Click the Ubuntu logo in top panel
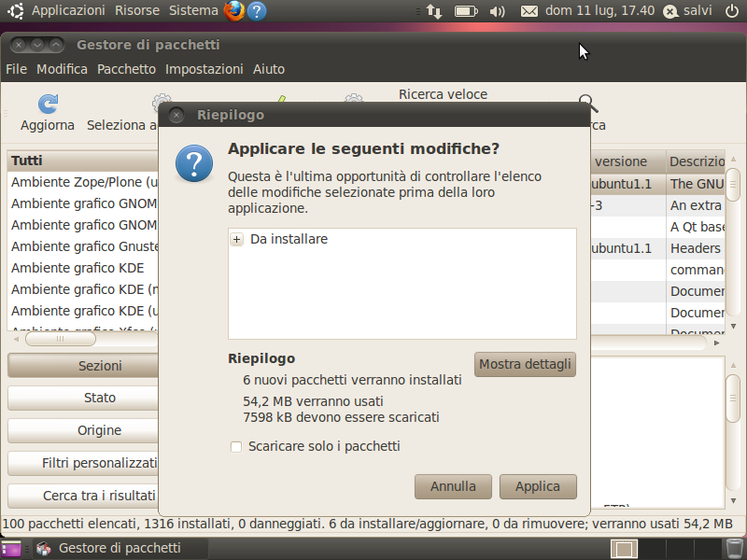The height and width of the screenshot is (560, 747). click(x=15, y=10)
